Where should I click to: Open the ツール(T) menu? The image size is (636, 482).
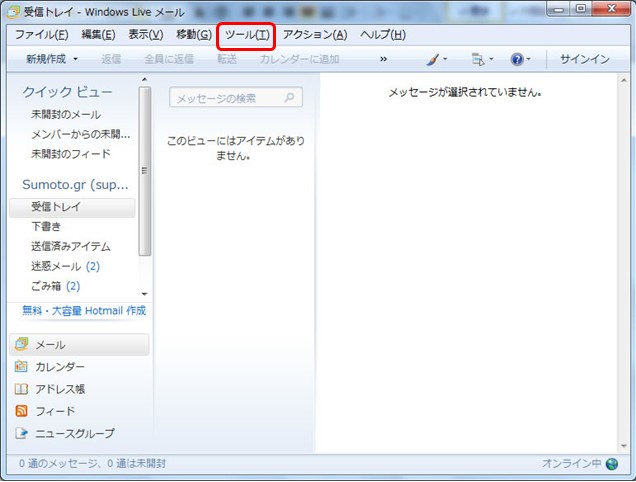[247, 35]
